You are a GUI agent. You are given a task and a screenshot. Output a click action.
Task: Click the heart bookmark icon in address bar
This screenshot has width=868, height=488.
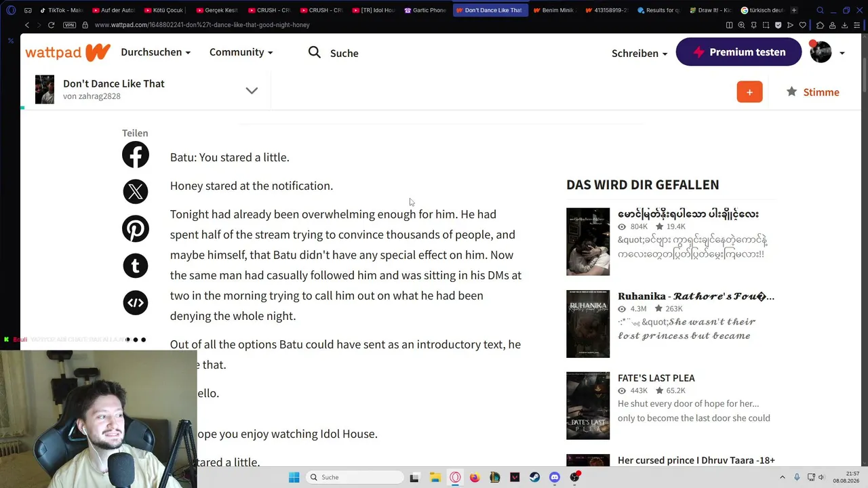click(x=803, y=25)
